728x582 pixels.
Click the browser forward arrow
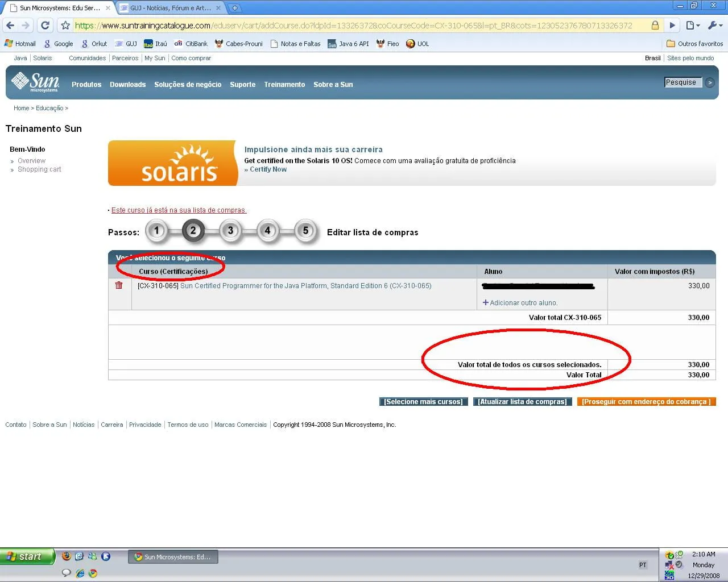tap(26, 25)
